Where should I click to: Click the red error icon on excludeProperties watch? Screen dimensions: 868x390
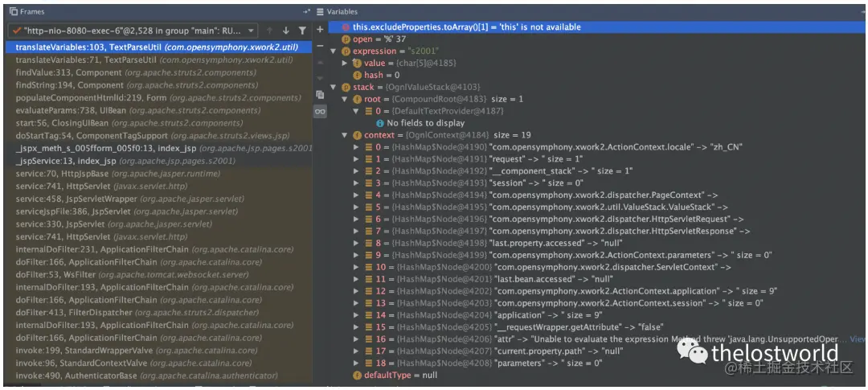[346, 27]
